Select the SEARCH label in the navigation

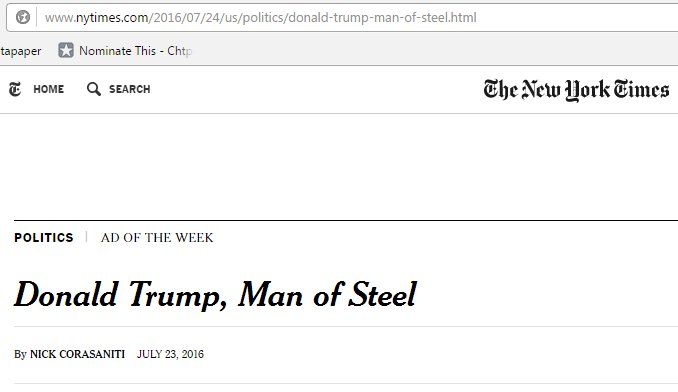[x=130, y=89]
